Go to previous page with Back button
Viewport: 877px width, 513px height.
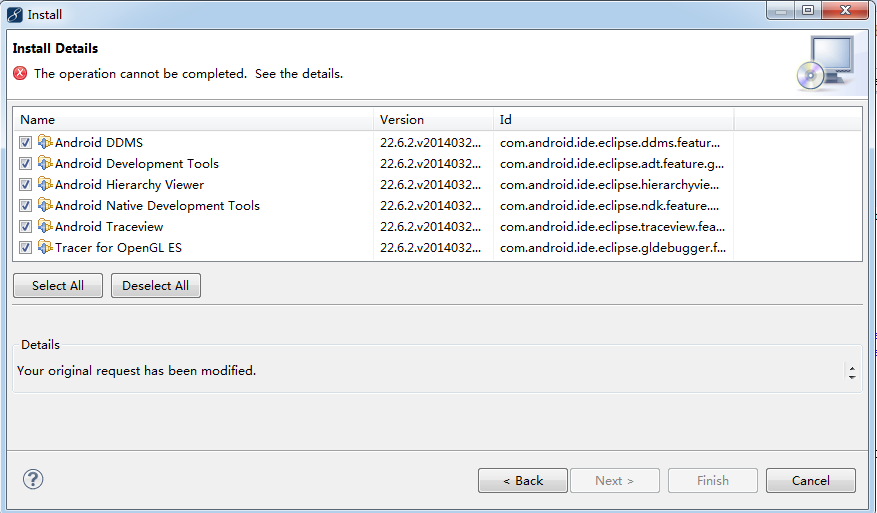point(523,481)
